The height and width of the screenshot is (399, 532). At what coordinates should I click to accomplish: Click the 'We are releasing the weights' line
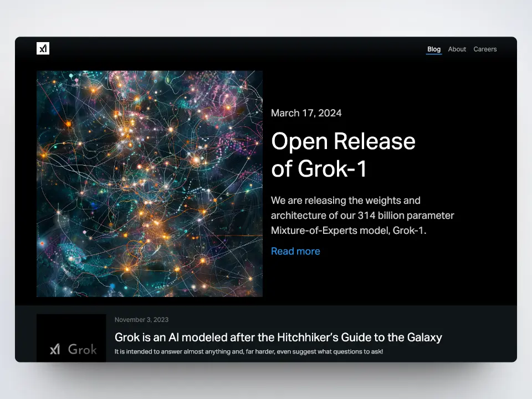345,200
